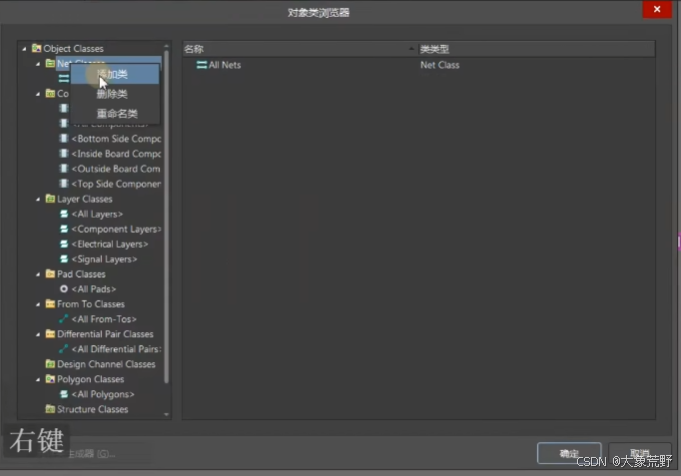681x476 pixels.
Task: Select <Inside Board Components> tree item
Action: 116,154
